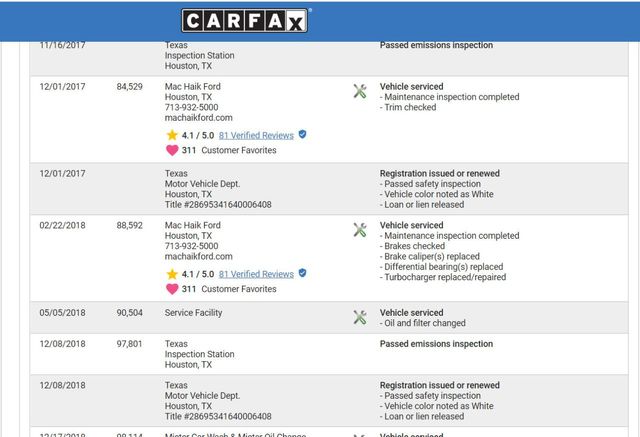Click the blue verified badge in 12/01/2017 service entry
This screenshot has height=437, width=640.
click(x=302, y=134)
